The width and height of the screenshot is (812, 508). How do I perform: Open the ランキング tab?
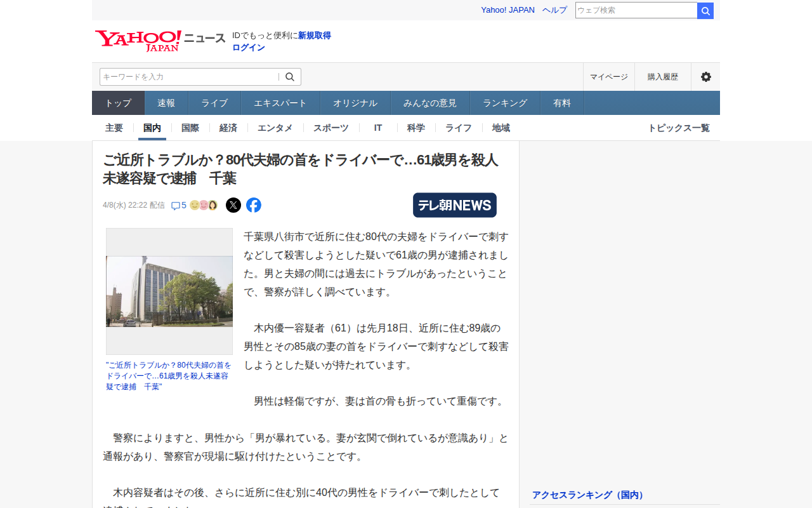coord(505,103)
